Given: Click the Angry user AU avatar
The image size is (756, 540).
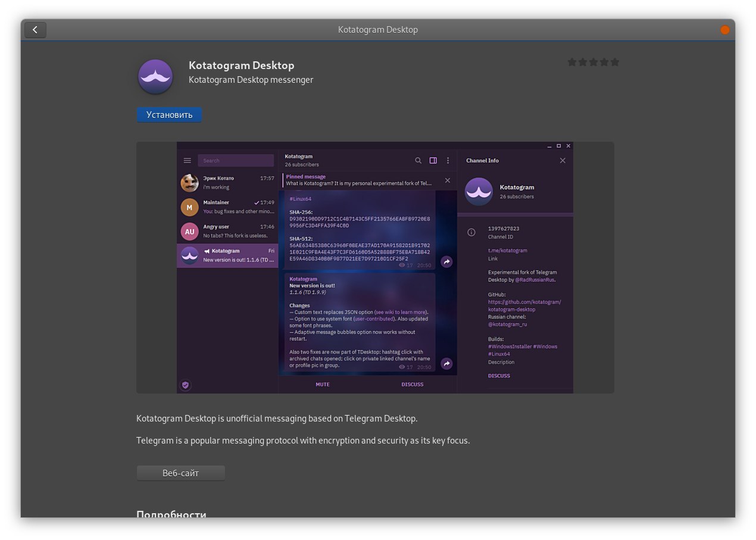Looking at the screenshot, I should click(189, 232).
